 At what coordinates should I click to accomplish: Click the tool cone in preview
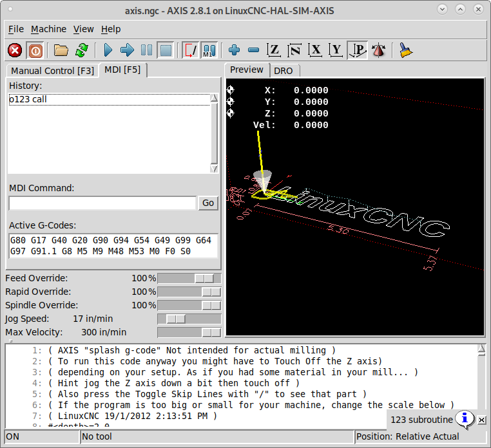tap(262, 181)
